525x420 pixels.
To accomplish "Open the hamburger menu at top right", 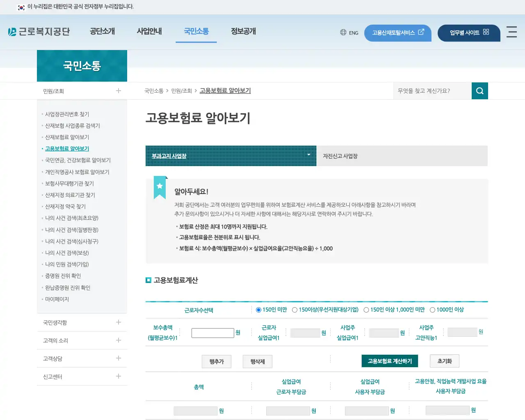I will [511, 33].
